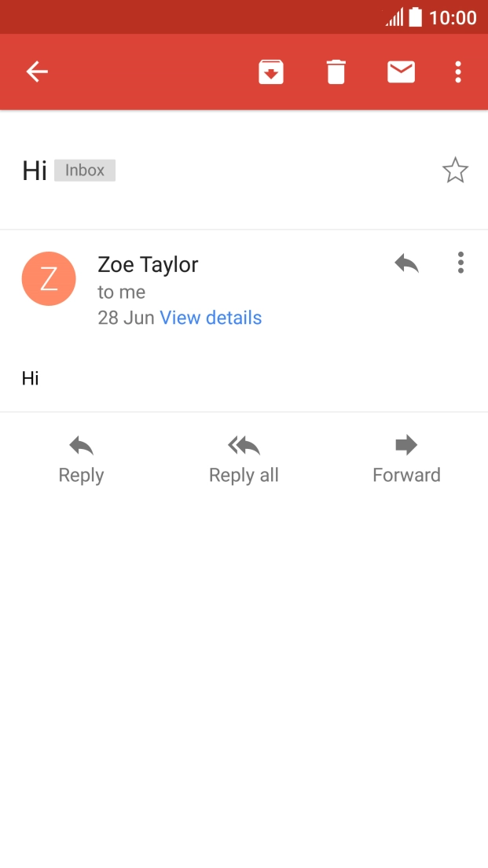Tap the Forward button
The image size is (488, 868).
(406, 458)
